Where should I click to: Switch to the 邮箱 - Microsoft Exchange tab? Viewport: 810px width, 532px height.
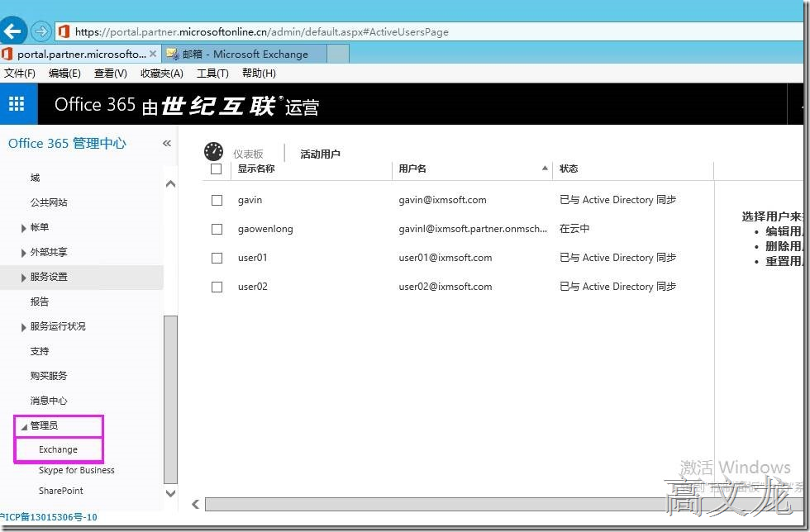coord(245,54)
